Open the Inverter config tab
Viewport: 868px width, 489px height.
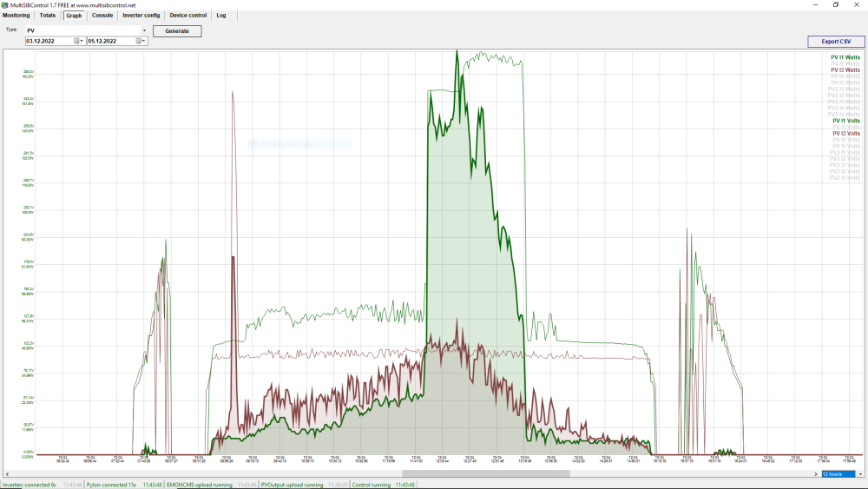(x=141, y=16)
